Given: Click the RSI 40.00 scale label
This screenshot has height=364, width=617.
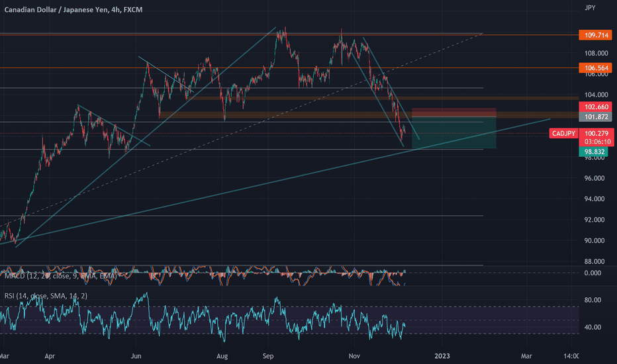Looking at the screenshot, I should (593, 327).
